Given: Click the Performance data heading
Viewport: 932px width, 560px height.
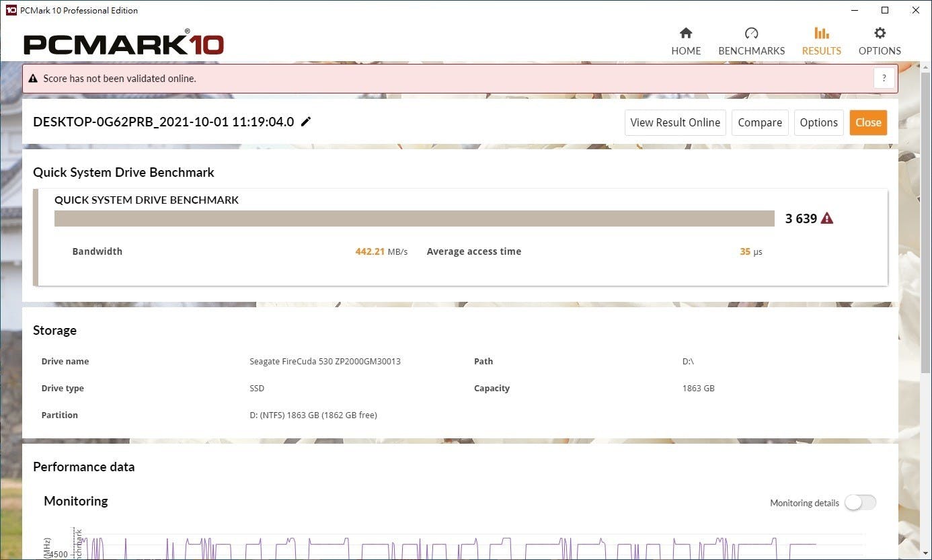Looking at the screenshot, I should (x=84, y=467).
